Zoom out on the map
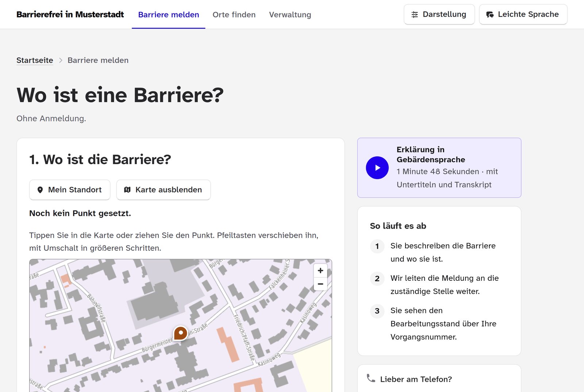The height and width of the screenshot is (392, 584). click(320, 284)
